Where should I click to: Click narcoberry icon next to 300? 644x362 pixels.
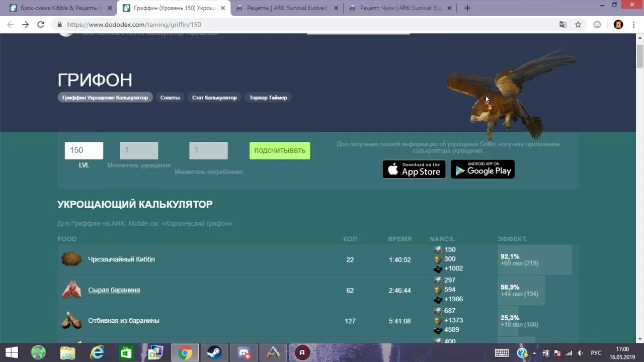click(x=438, y=259)
